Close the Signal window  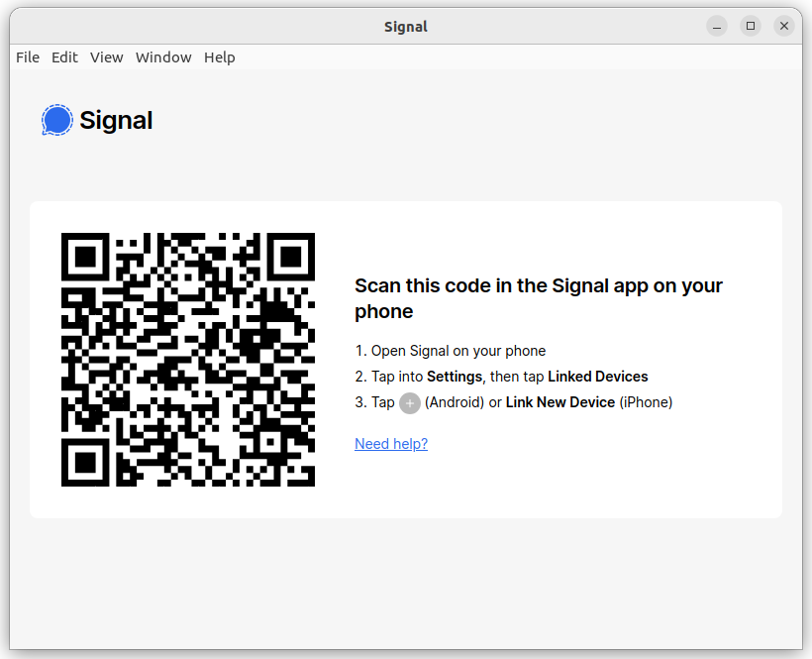click(x=784, y=26)
